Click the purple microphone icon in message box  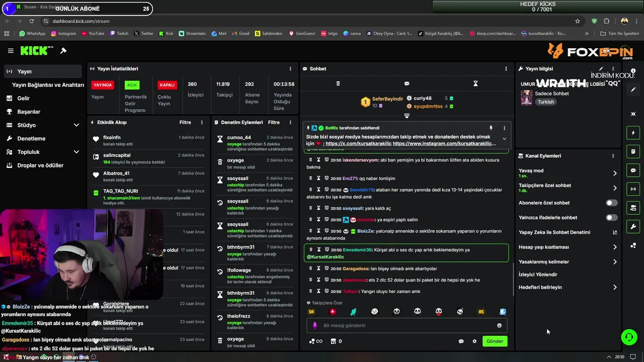(315, 325)
